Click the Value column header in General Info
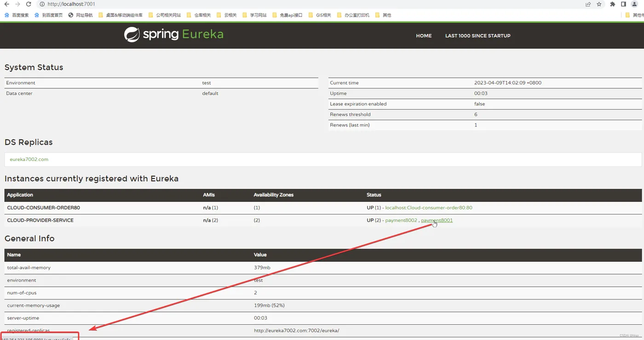Viewport: 644px width, 340px height. [x=260, y=255]
